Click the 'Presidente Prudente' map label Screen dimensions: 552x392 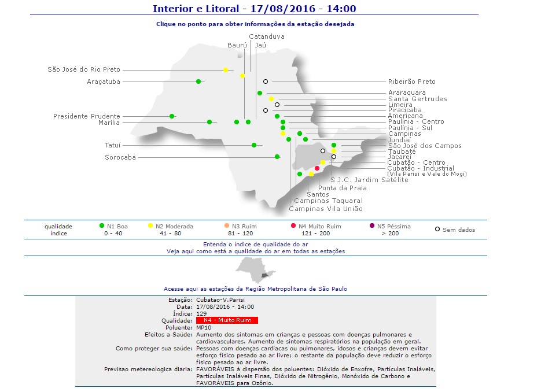click(x=87, y=116)
